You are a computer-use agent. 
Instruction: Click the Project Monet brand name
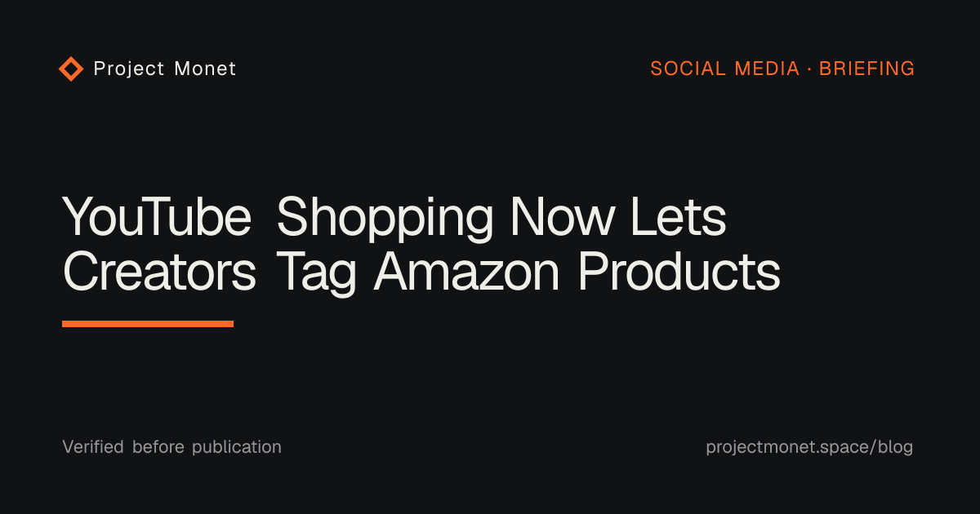click(165, 69)
